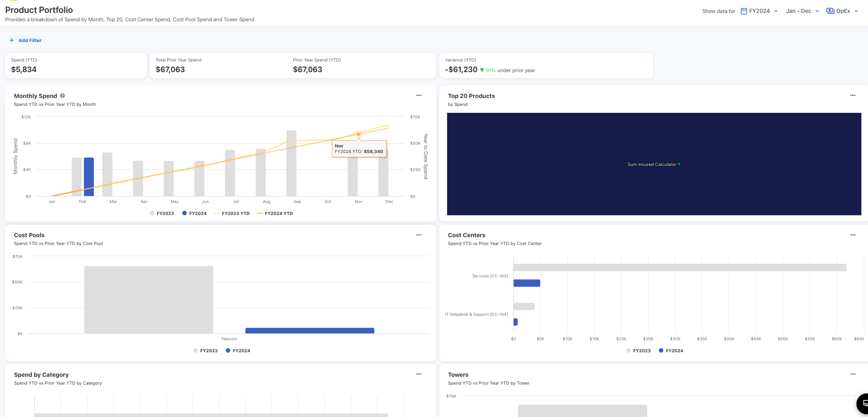
Task: Click the plus icon beside Add Filter
Action: point(12,41)
